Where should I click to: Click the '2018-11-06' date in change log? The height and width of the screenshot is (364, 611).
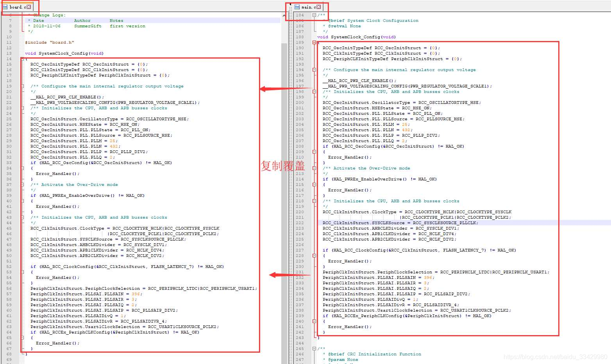47,26
